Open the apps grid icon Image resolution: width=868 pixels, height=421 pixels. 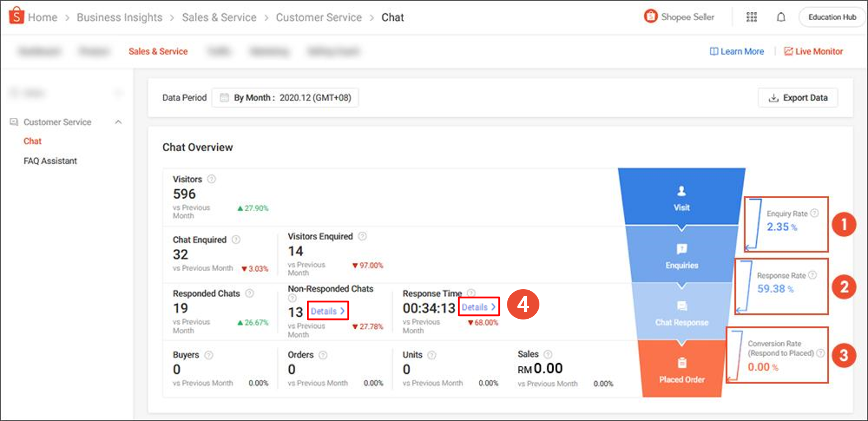tap(751, 17)
